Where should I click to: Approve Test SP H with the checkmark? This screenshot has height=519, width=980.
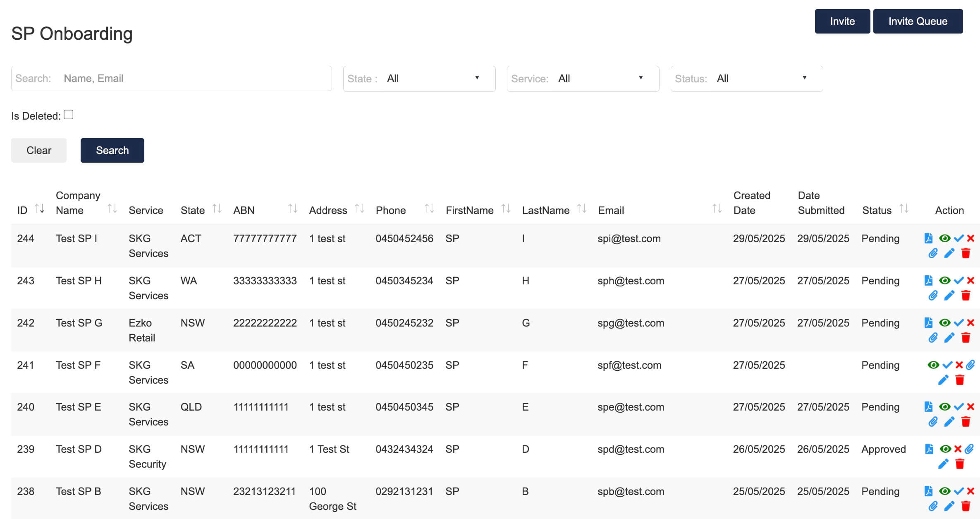tap(958, 281)
